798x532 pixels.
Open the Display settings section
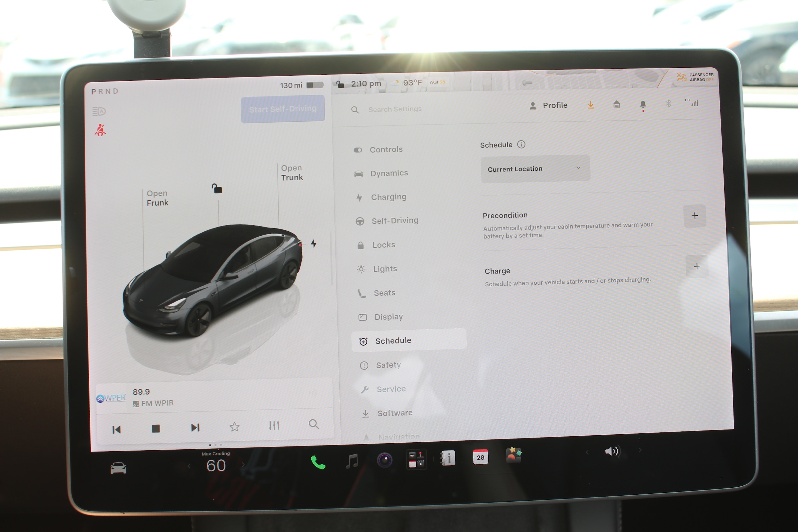click(380, 317)
